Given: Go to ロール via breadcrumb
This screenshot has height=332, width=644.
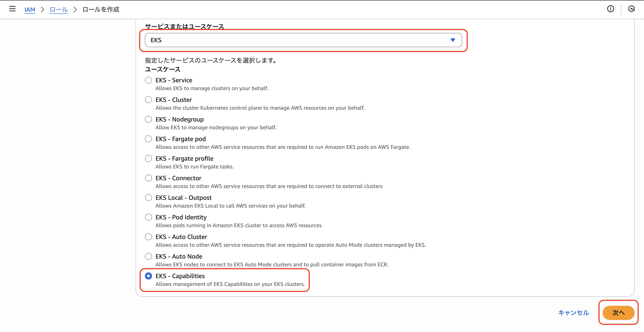Looking at the screenshot, I should coord(58,10).
